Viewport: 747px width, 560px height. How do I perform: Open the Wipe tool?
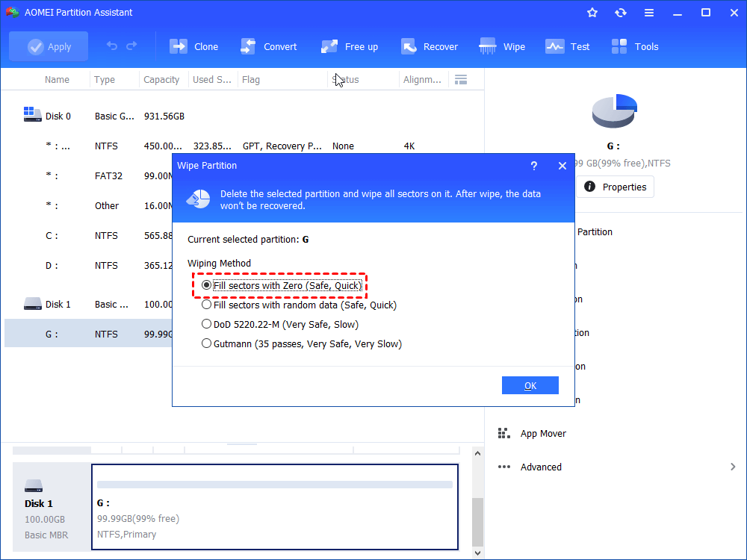(x=502, y=46)
